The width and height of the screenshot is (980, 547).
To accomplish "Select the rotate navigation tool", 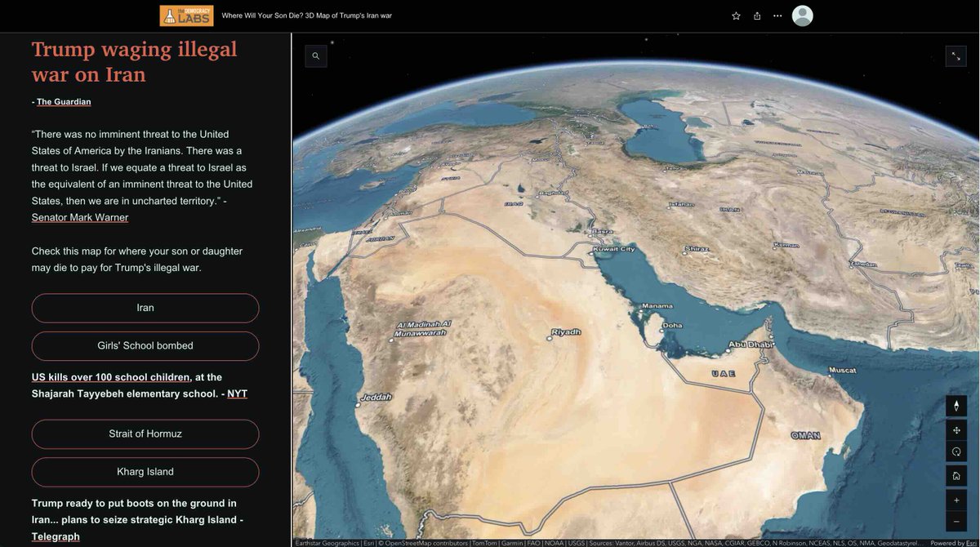I will (x=956, y=451).
